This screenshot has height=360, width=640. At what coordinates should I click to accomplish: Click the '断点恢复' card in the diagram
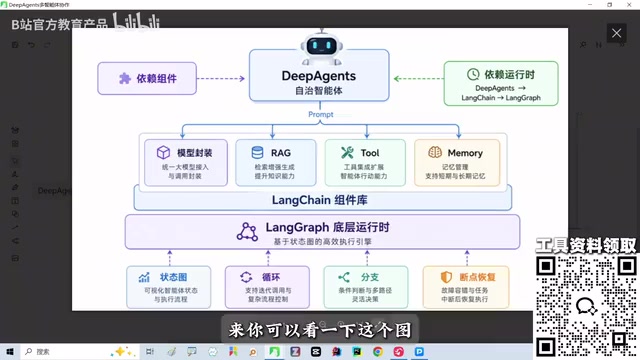tap(466, 287)
